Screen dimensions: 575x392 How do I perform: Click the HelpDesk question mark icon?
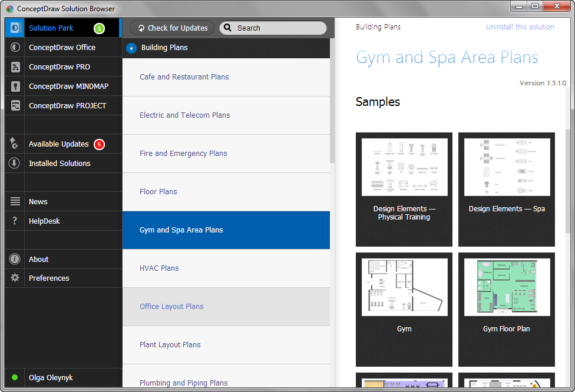point(15,221)
